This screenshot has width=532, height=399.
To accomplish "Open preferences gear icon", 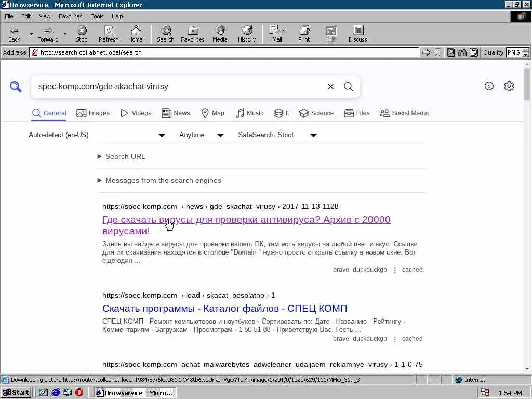I will (x=509, y=86).
